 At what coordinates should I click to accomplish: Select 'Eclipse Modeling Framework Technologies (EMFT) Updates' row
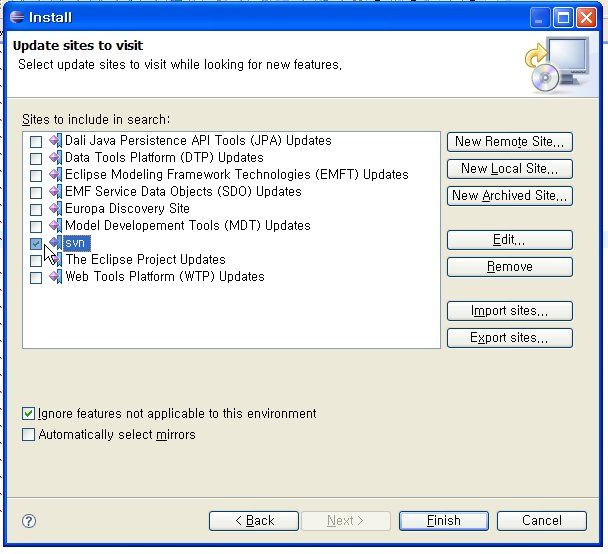point(237,174)
